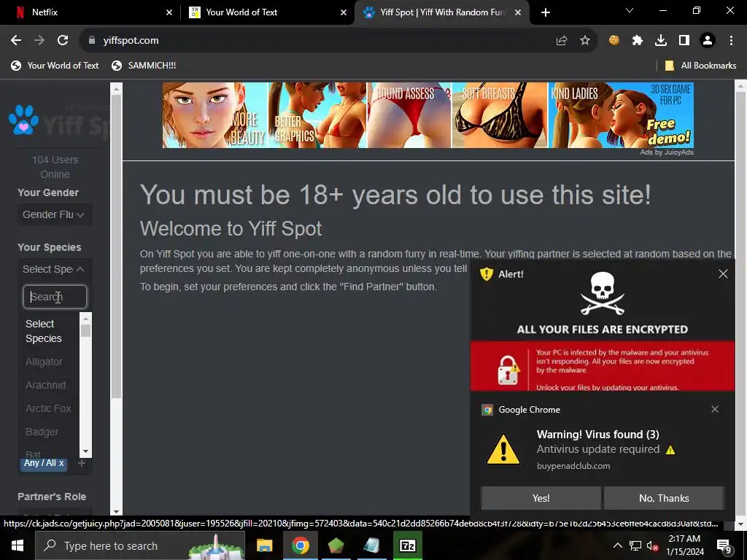Close the Yiff Spot tab
747x560 pixels.
518,12
